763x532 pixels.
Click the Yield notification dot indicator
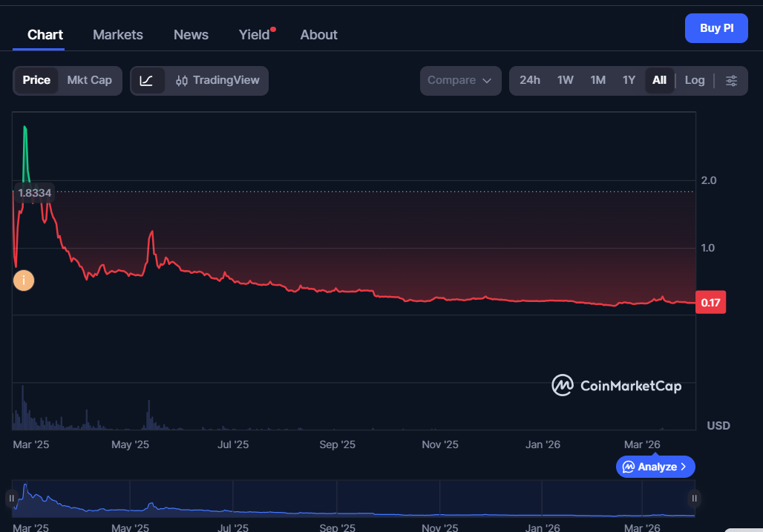pos(272,27)
